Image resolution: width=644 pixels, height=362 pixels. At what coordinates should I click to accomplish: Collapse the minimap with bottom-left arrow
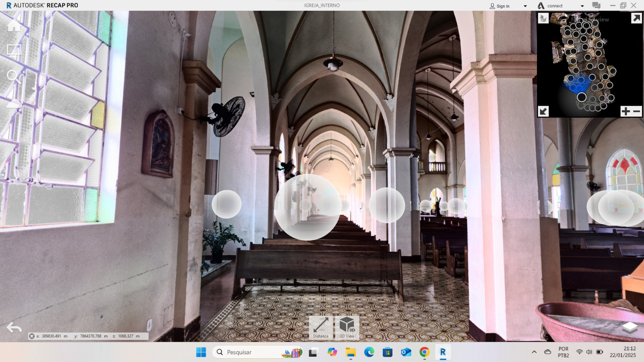tap(543, 111)
